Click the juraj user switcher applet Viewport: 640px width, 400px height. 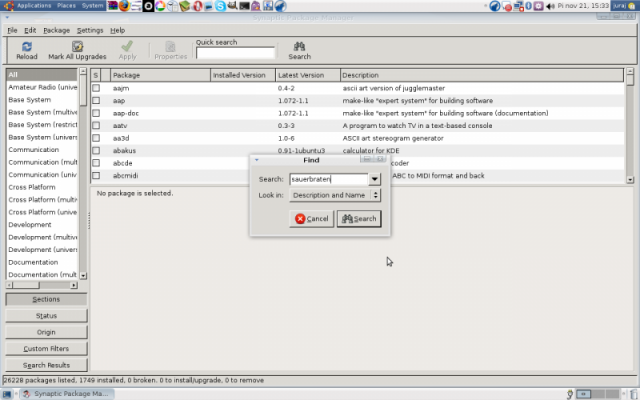(x=625, y=6)
